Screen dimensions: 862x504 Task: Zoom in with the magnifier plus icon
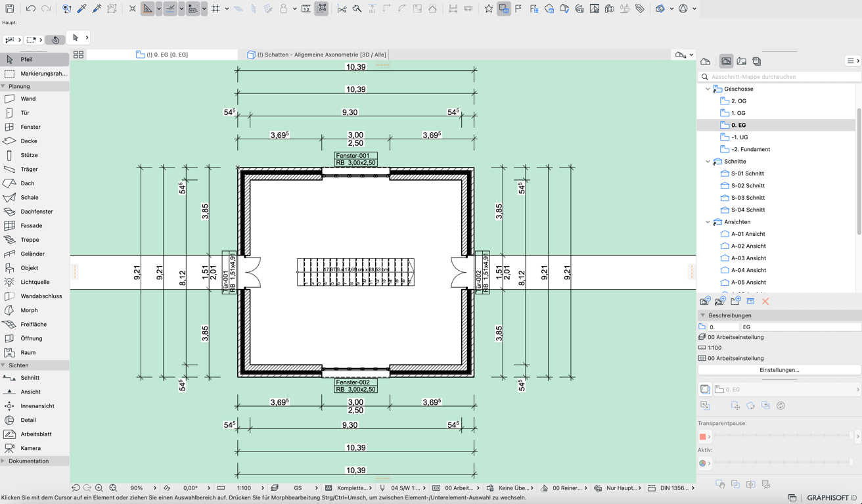coord(99,488)
